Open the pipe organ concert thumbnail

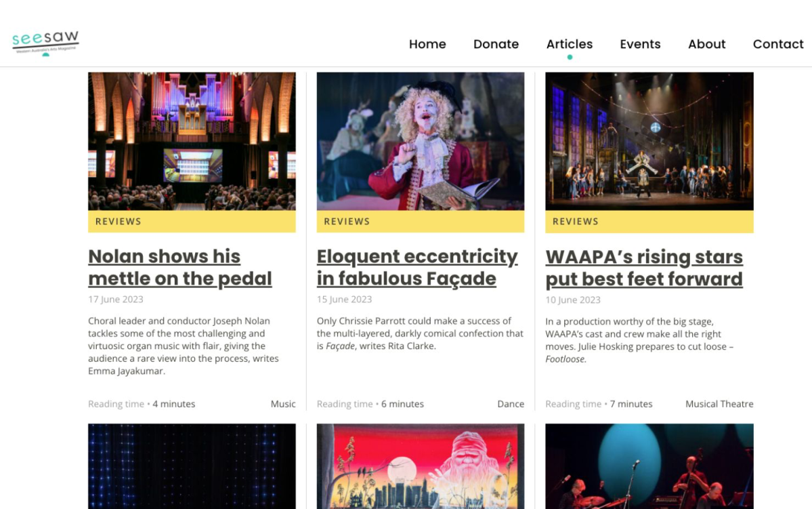pyautogui.click(x=192, y=141)
